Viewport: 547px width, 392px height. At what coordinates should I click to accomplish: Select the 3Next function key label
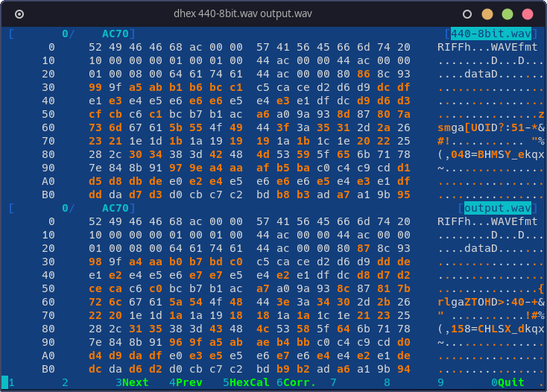[x=132, y=382]
